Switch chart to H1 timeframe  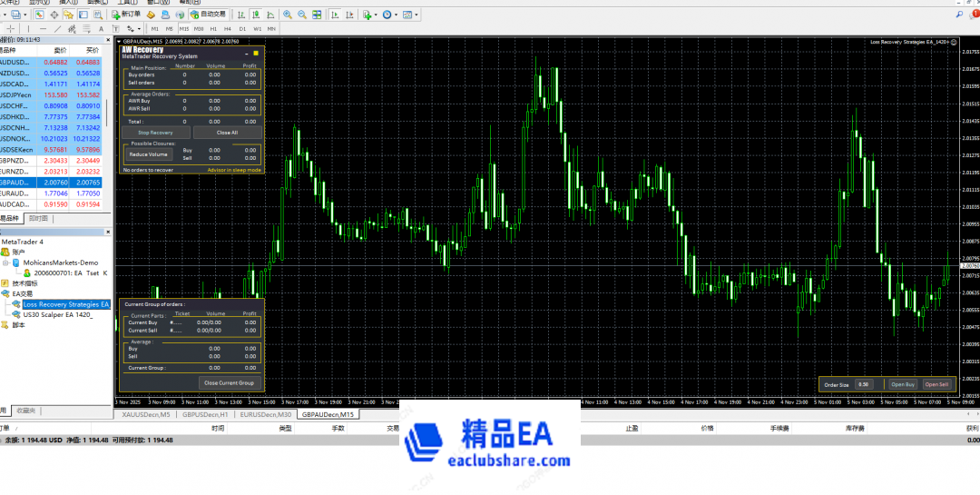214,29
